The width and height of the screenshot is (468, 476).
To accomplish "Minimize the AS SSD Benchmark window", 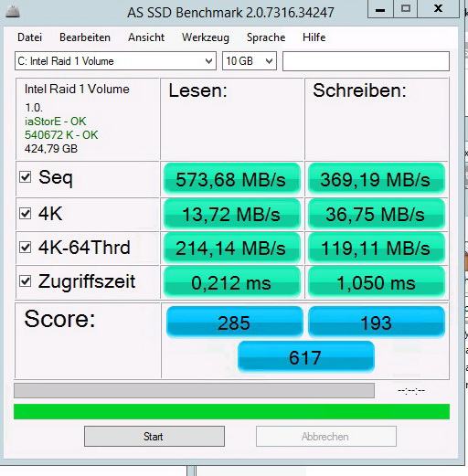I will coord(380,9).
